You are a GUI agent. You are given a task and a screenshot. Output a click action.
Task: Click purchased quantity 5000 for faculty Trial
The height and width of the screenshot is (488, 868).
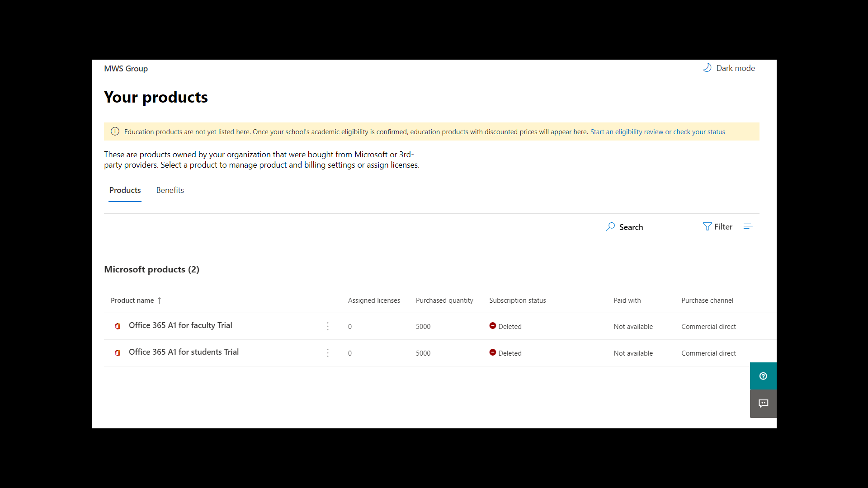coord(423,327)
